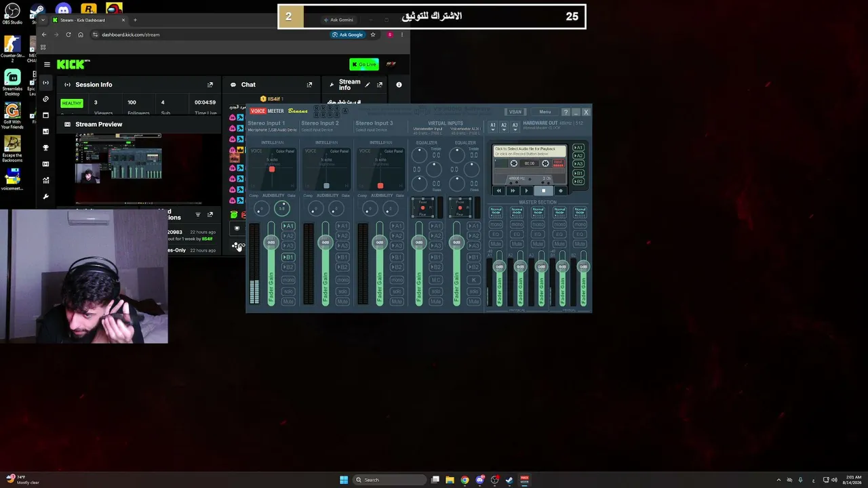Open Kick hamburger navigation menu
The image size is (868, 488).
tap(47, 64)
